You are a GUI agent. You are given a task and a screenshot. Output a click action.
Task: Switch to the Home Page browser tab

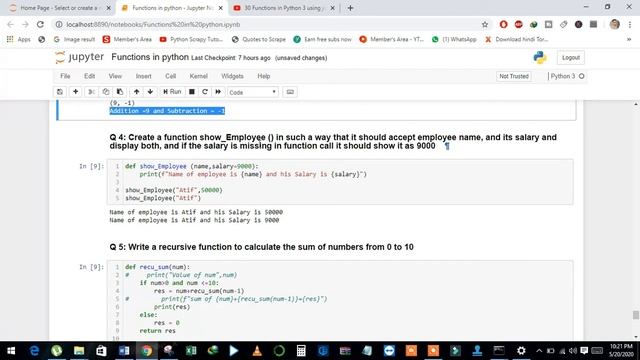point(60,8)
